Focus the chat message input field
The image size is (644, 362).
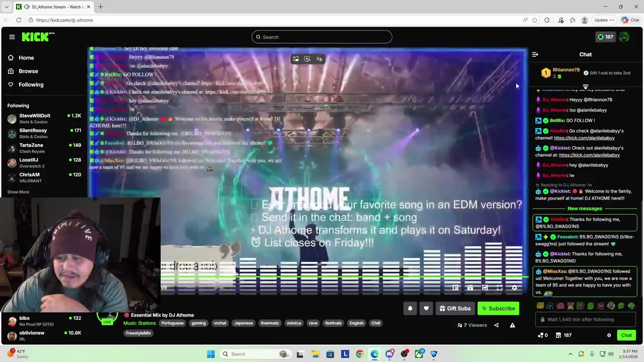[586, 319]
